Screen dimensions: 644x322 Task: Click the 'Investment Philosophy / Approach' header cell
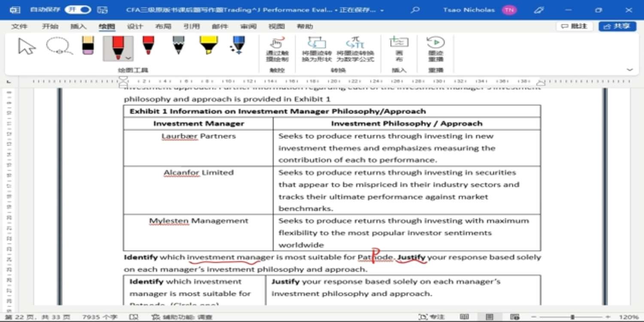click(407, 124)
